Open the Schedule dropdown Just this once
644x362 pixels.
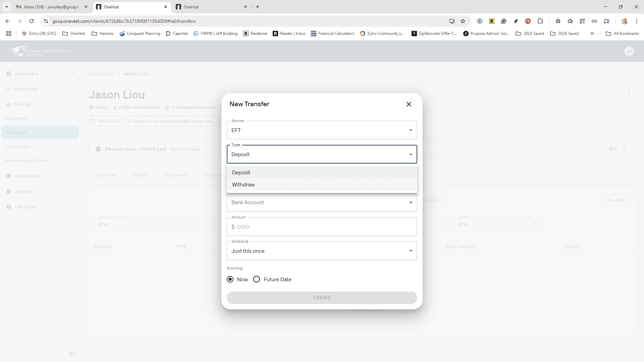pyautogui.click(x=322, y=251)
